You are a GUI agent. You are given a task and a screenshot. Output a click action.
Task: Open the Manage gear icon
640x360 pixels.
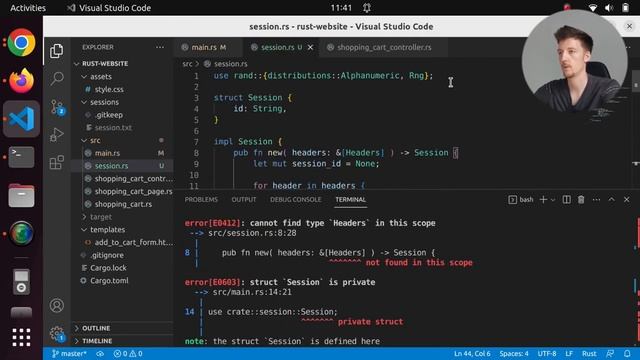coord(57,334)
